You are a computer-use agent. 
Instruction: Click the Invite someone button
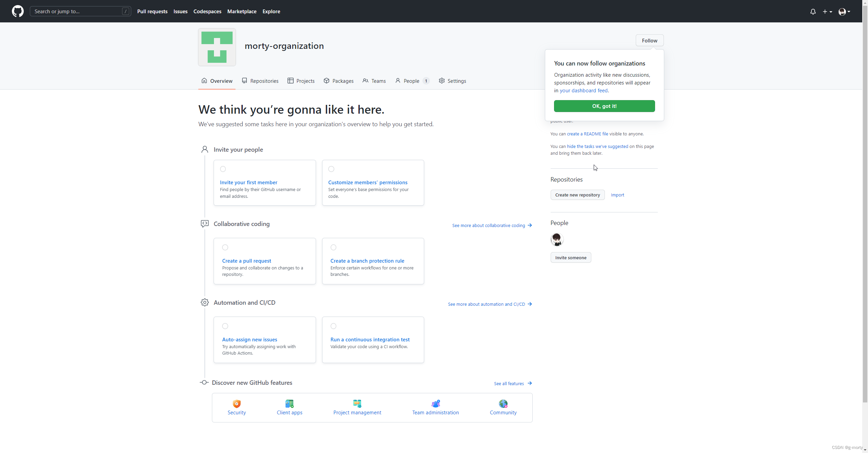(571, 258)
